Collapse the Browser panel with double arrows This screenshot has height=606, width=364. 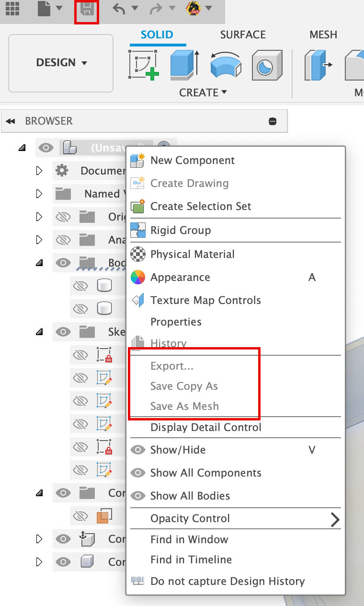click(11, 121)
